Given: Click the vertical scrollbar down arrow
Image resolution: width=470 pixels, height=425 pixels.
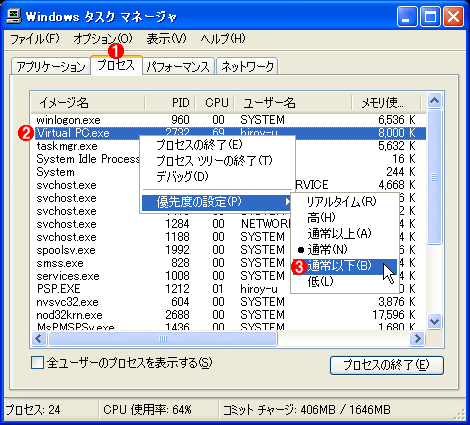Looking at the screenshot, I should point(434,321).
